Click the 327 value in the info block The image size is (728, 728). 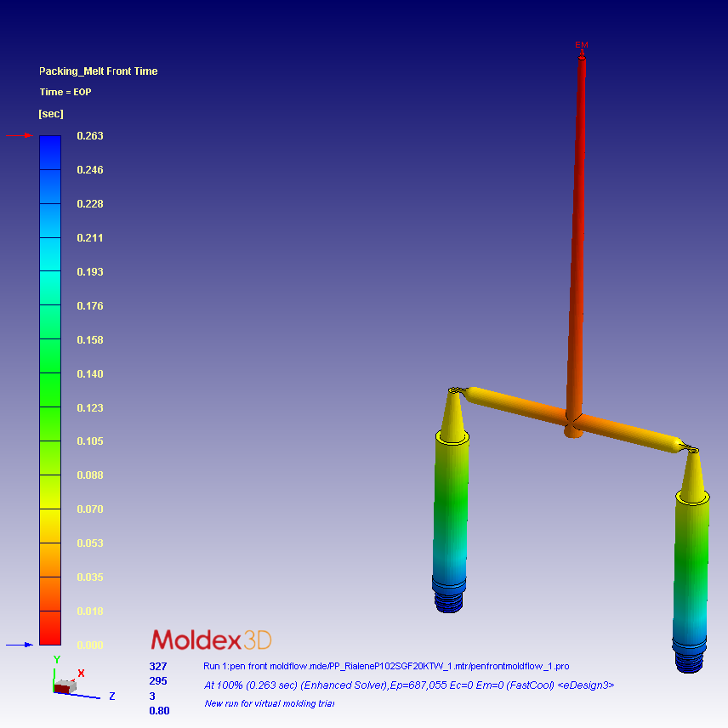point(158,666)
